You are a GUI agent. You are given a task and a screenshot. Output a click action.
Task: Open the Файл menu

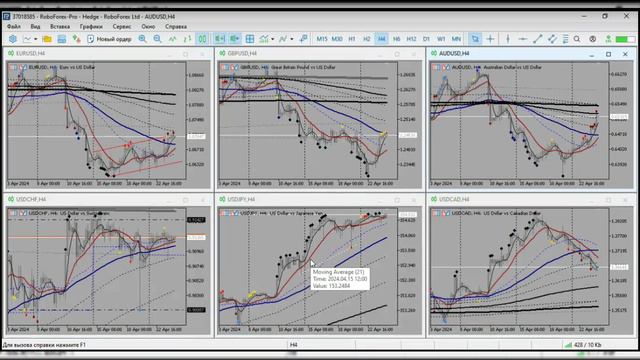pos(13,27)
